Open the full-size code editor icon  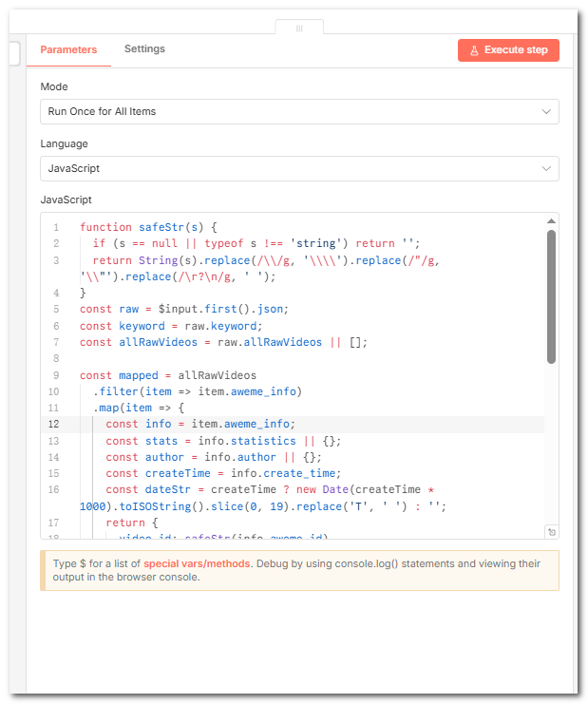[552, 532]
